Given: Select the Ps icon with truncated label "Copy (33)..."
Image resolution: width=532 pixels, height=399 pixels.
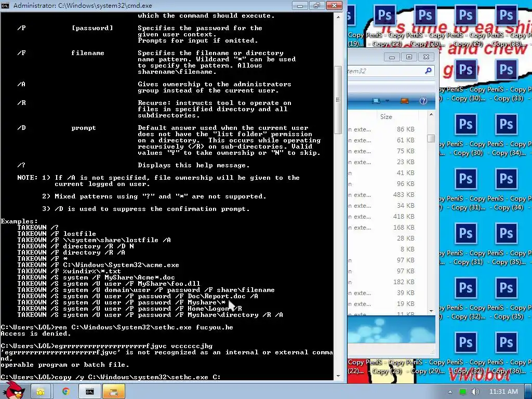Looking at the screenshot, I should pos(506,15).
